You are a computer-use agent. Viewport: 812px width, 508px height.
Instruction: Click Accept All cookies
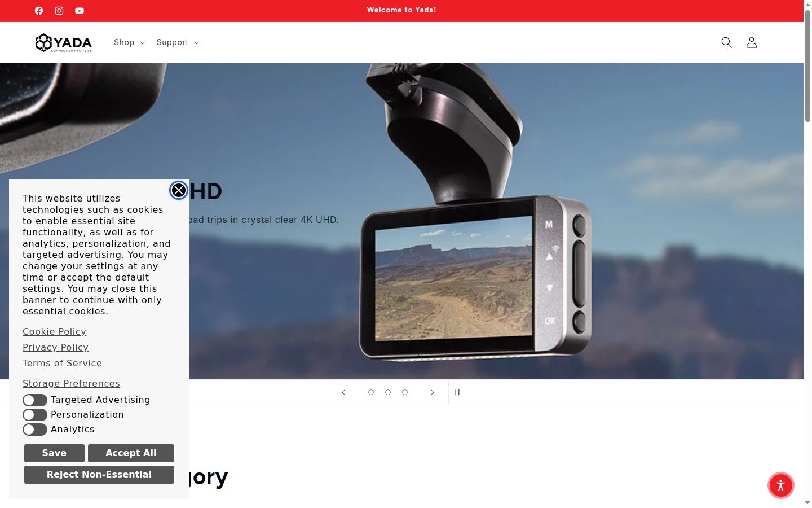[131, 453]
